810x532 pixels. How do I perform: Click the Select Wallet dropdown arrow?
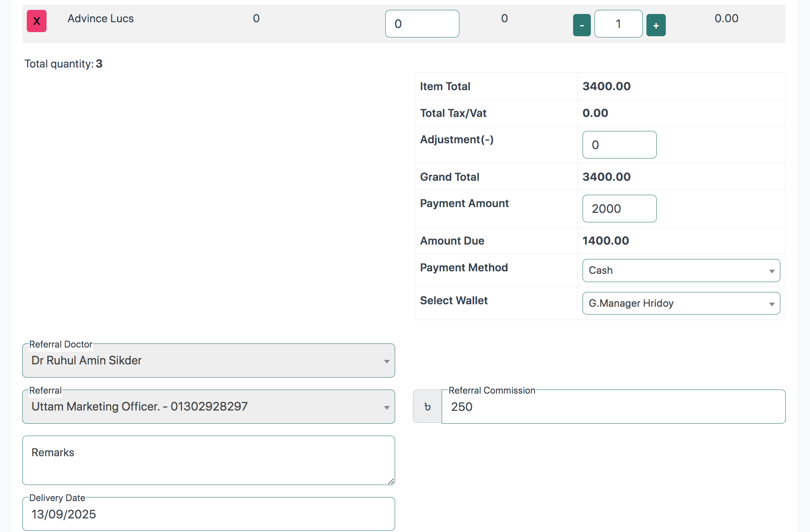point(772,304)
